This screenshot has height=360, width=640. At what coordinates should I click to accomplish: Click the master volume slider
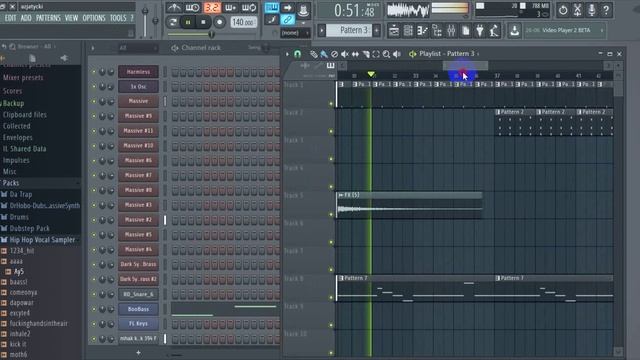(145, 21)
